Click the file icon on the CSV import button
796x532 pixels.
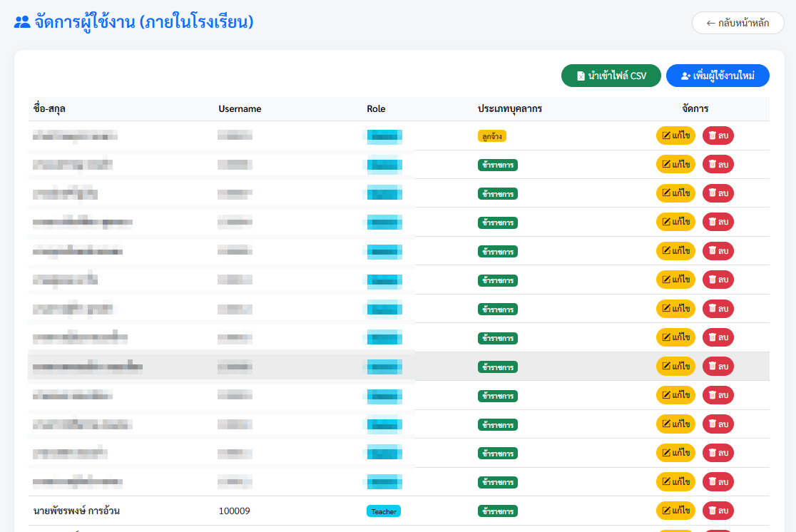(x=581, y=76)
